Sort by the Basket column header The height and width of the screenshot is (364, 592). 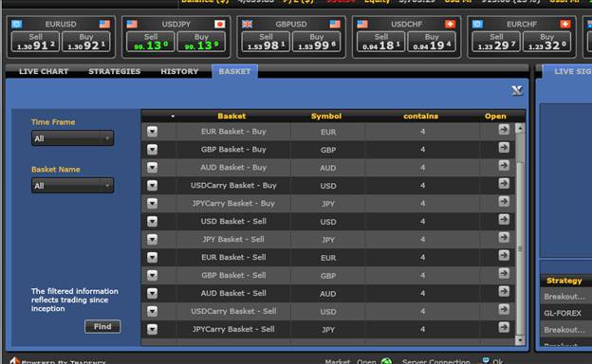(x=231, y=117)
